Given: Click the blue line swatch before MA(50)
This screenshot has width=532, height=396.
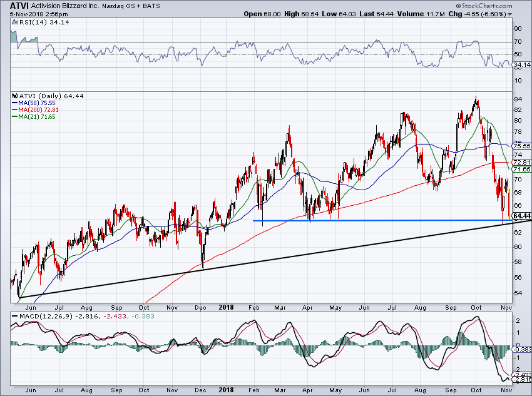Looking at the screenshot, I should (14, 103).
